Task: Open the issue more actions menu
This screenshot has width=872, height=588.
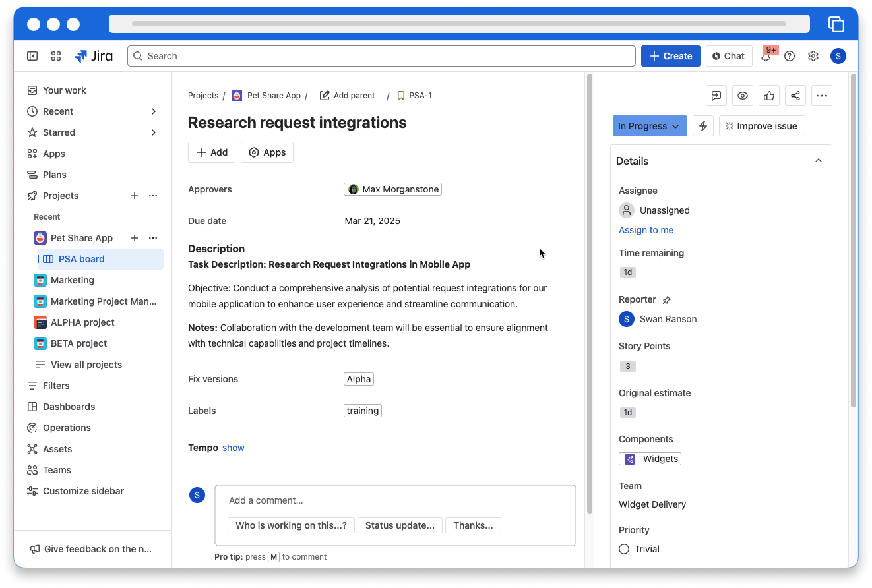Action: click(x=822, y=96)
